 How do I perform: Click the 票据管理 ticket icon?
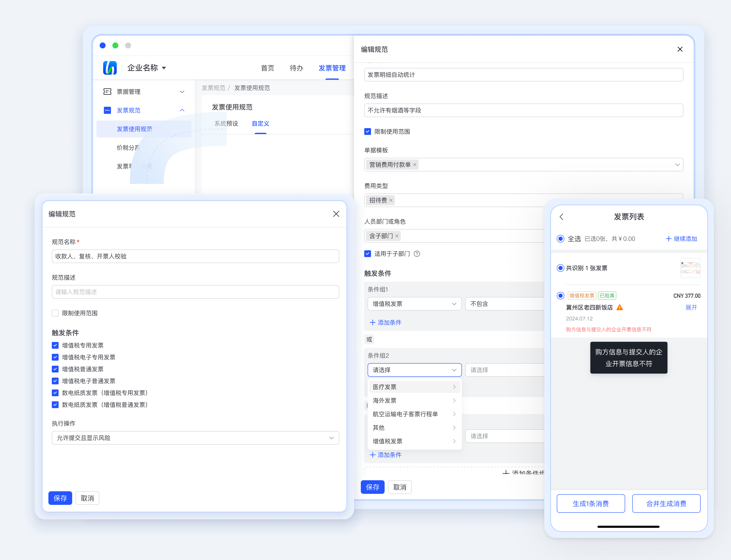pos(107,92)
